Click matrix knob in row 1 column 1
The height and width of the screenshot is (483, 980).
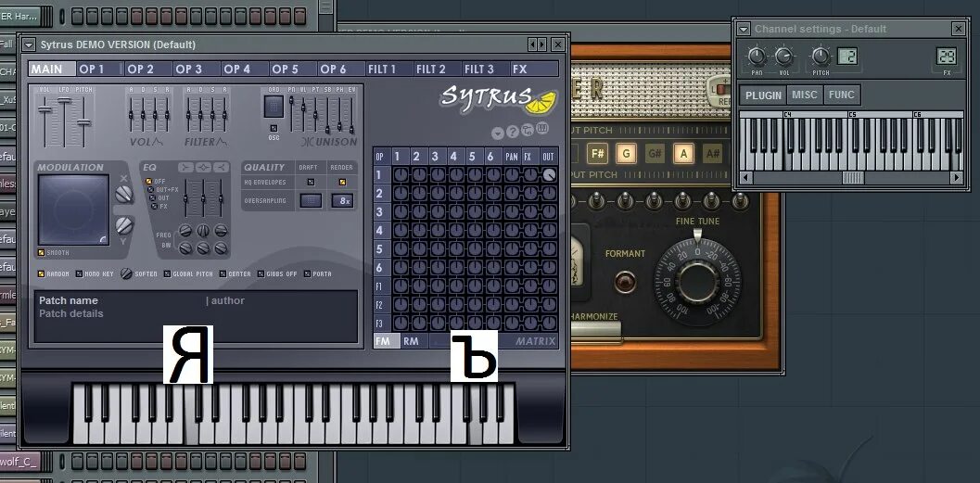(x=400, y=175)
